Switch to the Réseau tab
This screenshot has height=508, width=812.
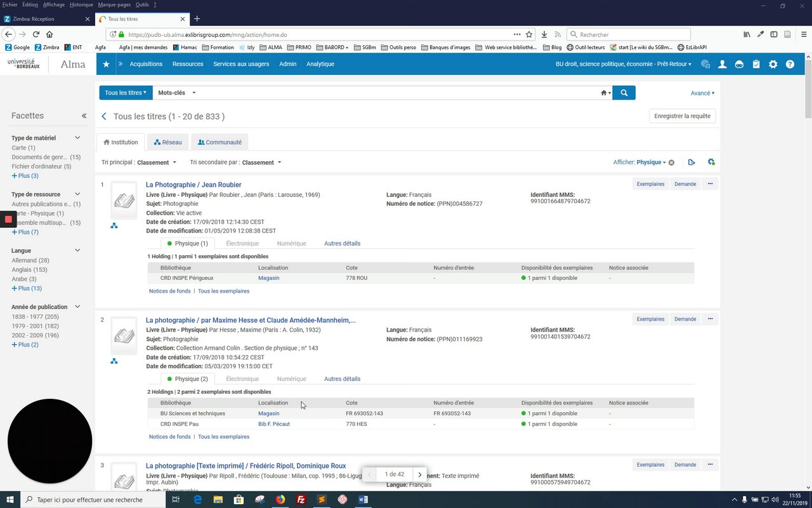(x=167, y=142)
